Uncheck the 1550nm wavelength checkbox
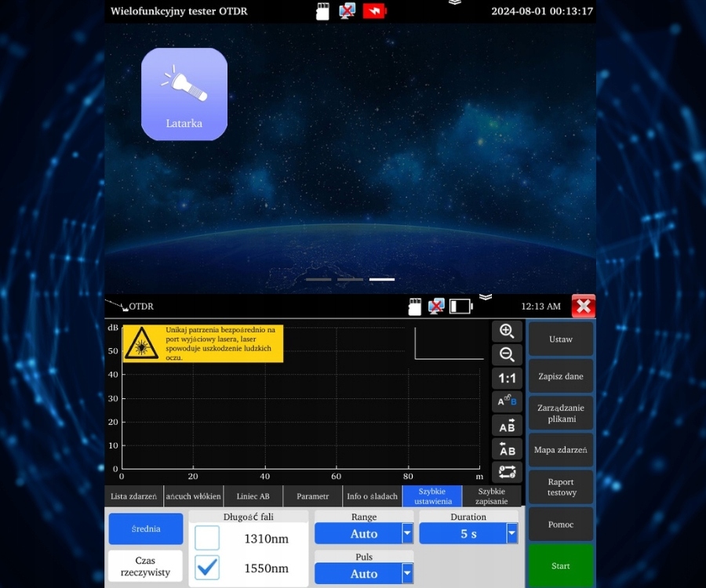Screen dimensions: 706x588 (207, 568)
